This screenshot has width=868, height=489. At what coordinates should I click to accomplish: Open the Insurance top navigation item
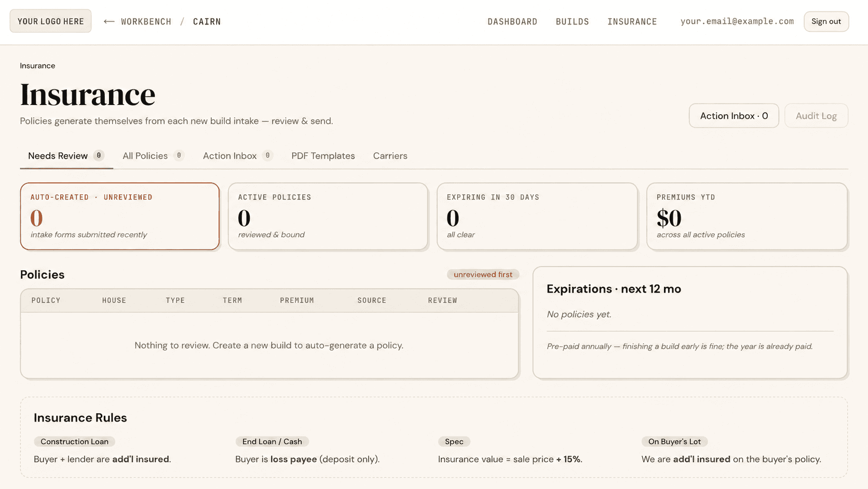(632, 21)
